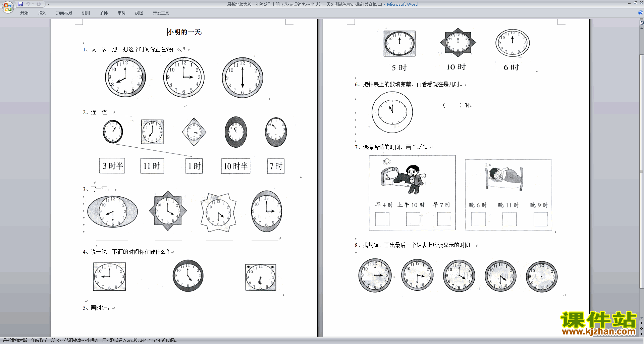The image size is (644, 344).
Task: Open the 邮件 ribbon tab
Action: coord(104,13)
